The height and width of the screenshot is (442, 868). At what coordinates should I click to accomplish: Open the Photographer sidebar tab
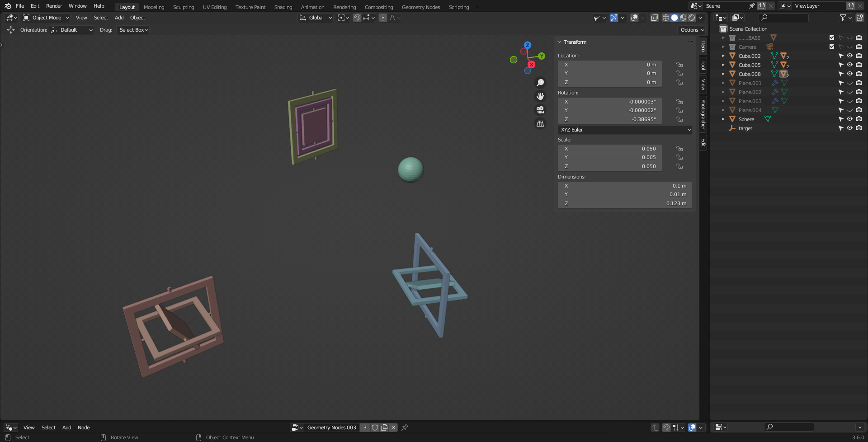point(703,114)
